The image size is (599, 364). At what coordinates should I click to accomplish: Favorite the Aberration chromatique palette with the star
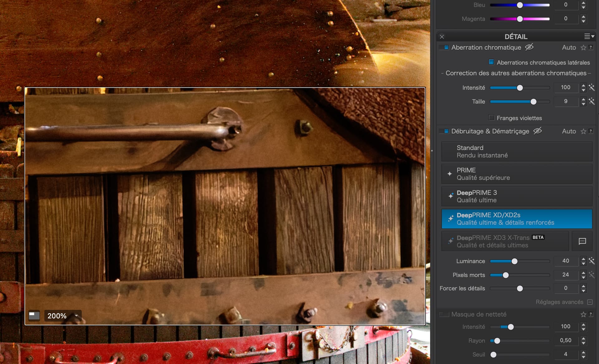583,48
